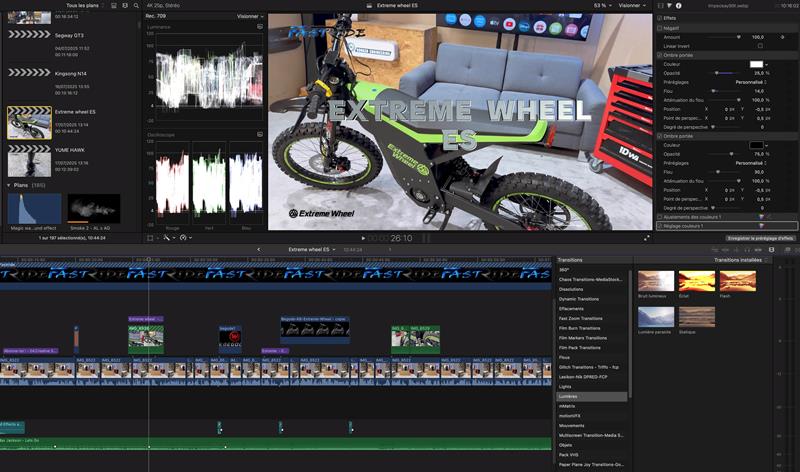
Task: Disable the second Ombre portée effect
Action: coord(660,136)
